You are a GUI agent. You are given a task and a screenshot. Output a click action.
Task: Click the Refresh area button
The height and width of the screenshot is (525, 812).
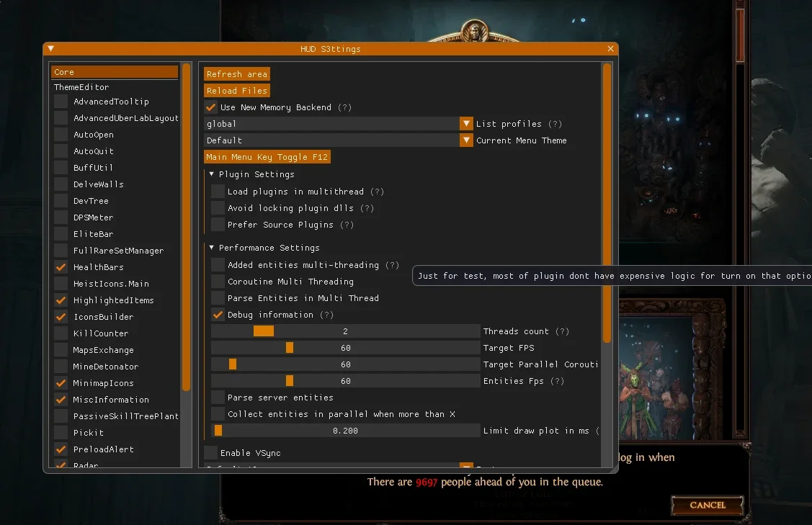pyautogui.click(x=236, y=74)
